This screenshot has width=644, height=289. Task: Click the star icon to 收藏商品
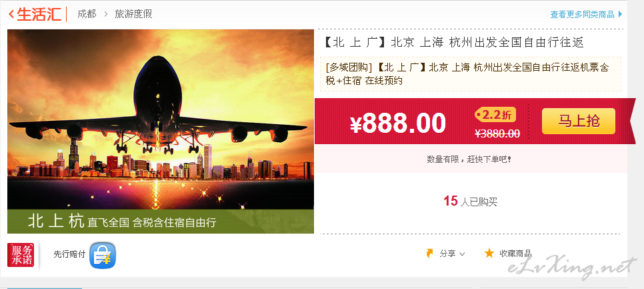click(489, 253)
